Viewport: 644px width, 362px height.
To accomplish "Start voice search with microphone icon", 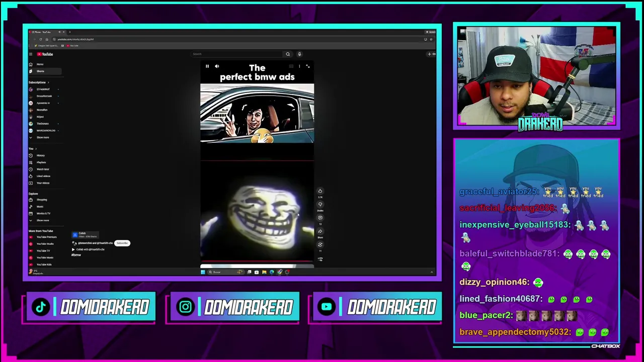I will coord(299,54).
